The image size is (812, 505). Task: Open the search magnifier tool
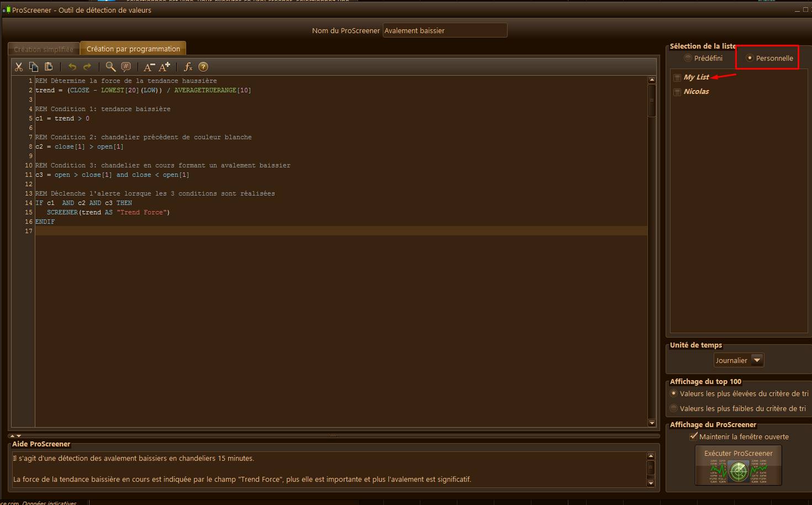coord(110,67)
